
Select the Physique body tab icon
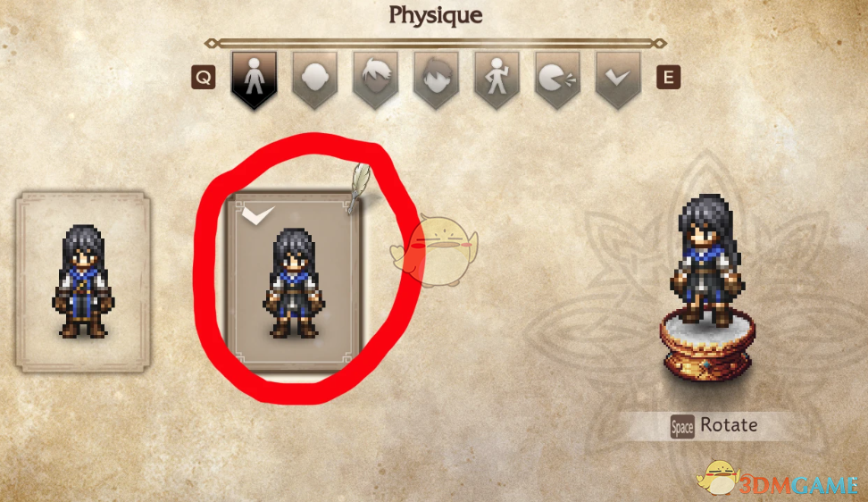pos(255,79)
